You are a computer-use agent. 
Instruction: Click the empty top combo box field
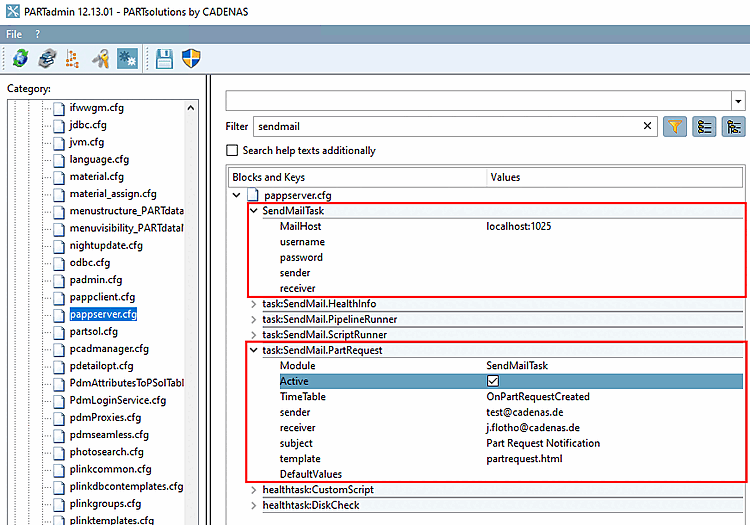[x=478, y=101]
